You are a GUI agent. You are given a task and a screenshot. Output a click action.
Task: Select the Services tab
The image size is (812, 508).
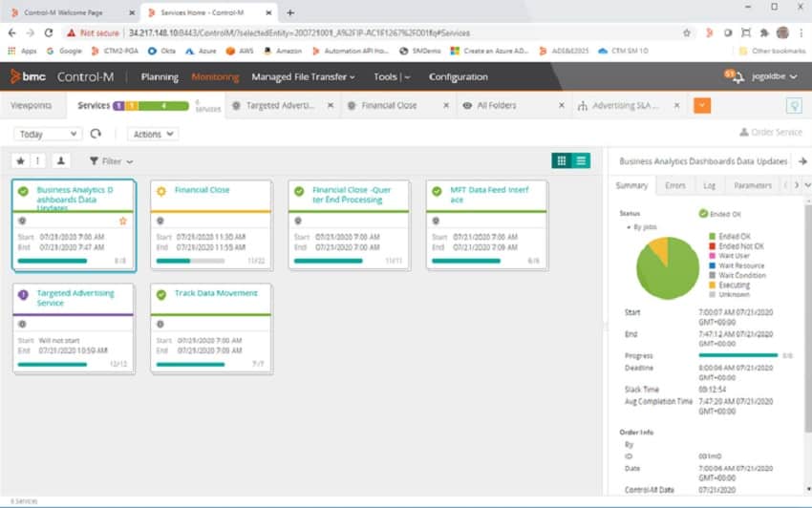click(94, 105)
